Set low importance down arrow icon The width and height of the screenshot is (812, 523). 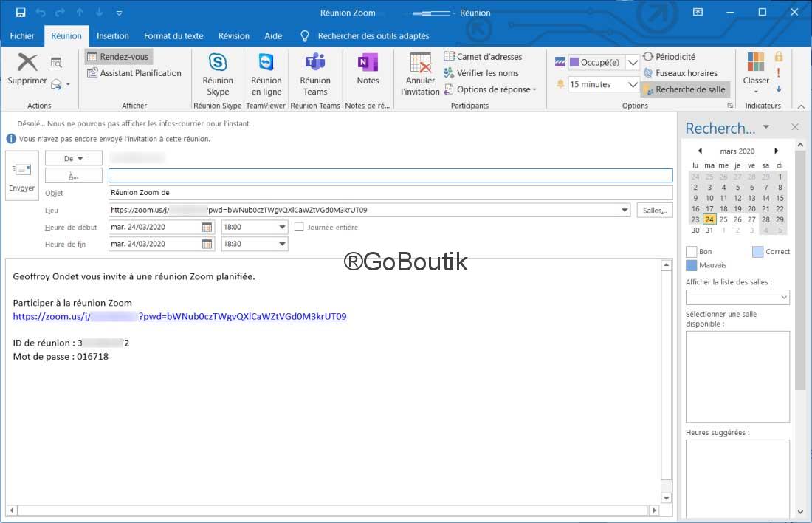click(x=778, y=89)
